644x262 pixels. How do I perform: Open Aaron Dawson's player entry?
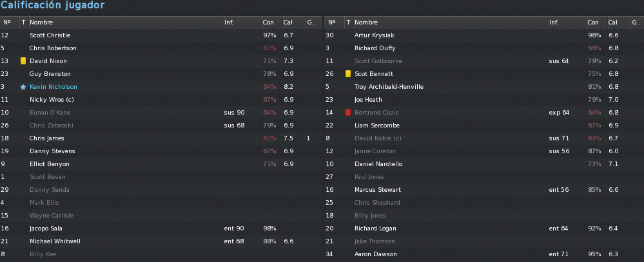pos(483,254)
